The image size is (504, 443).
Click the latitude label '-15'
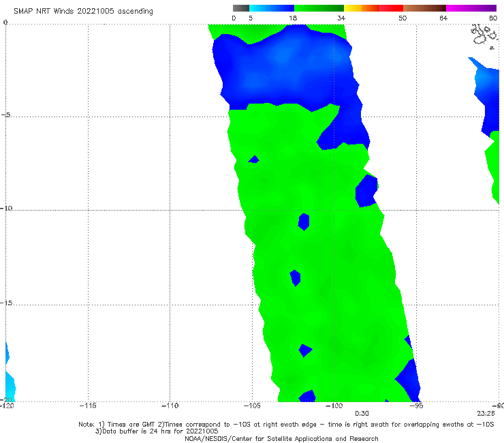point(6,303)
